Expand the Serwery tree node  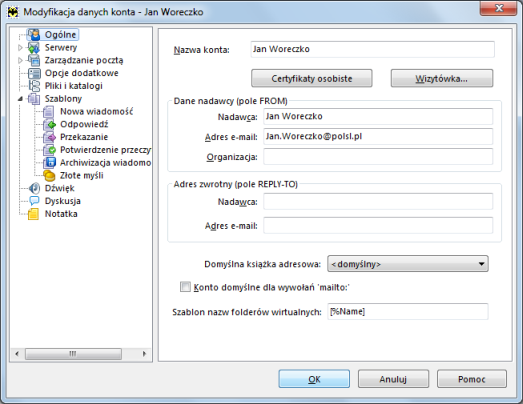(x=20, y=47)
